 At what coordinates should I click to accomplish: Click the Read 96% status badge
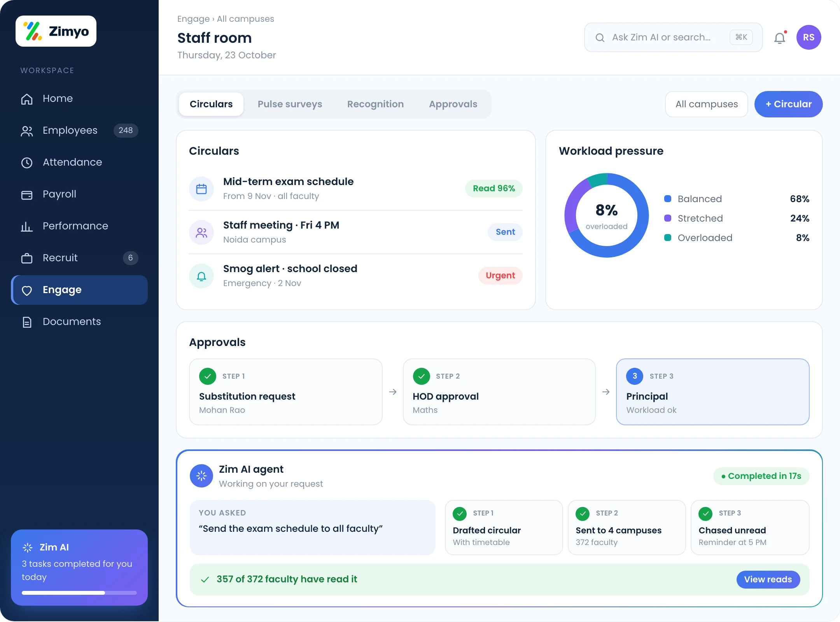(494, 189)
